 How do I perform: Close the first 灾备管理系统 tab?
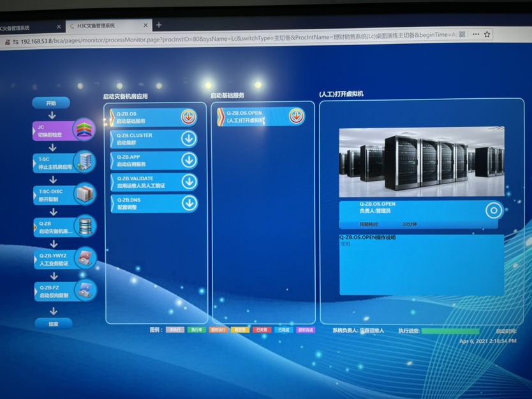point(59,26)
